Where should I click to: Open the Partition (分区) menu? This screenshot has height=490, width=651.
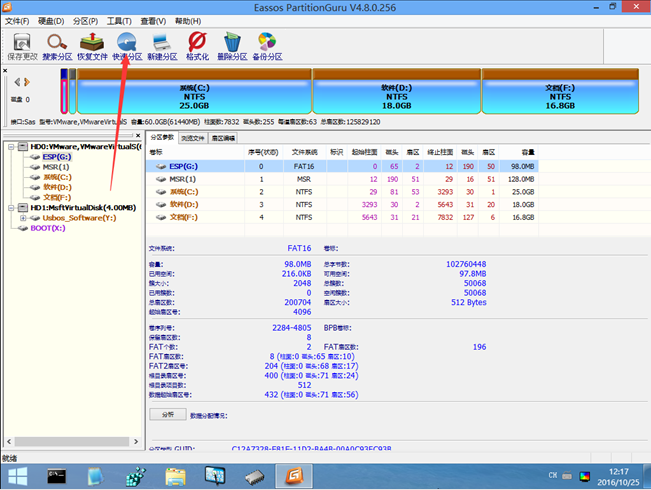85,21
